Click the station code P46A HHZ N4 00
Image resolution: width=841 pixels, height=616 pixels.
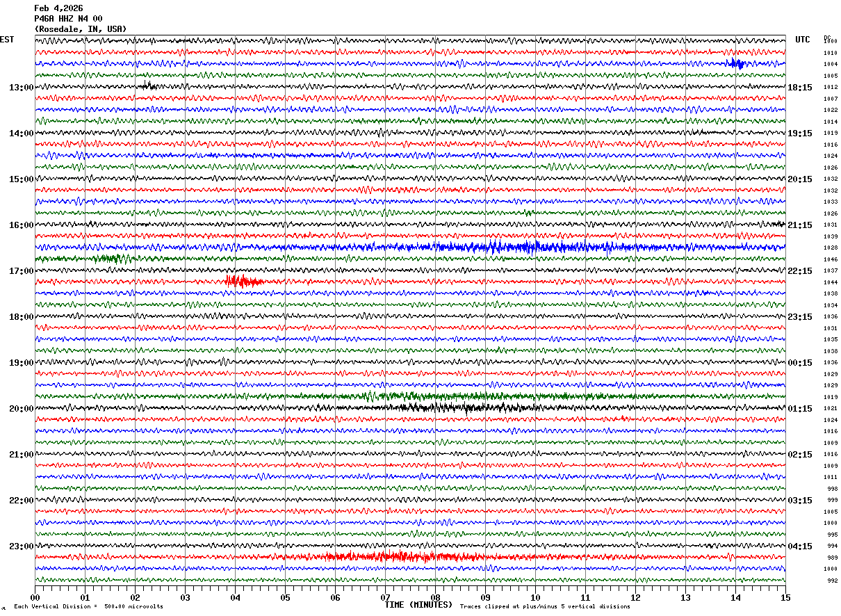point(68,19)
